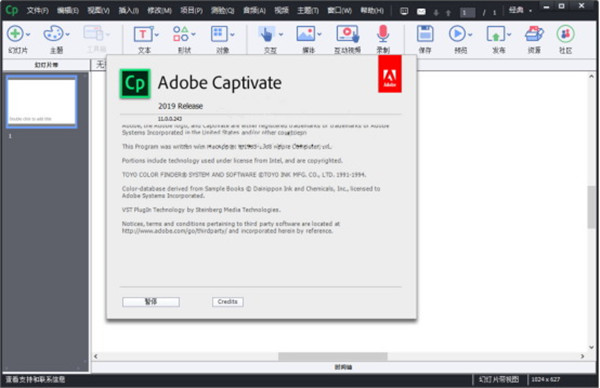Click the next slide up-arrow icon

pyautogui.click(x=448, y=13)
